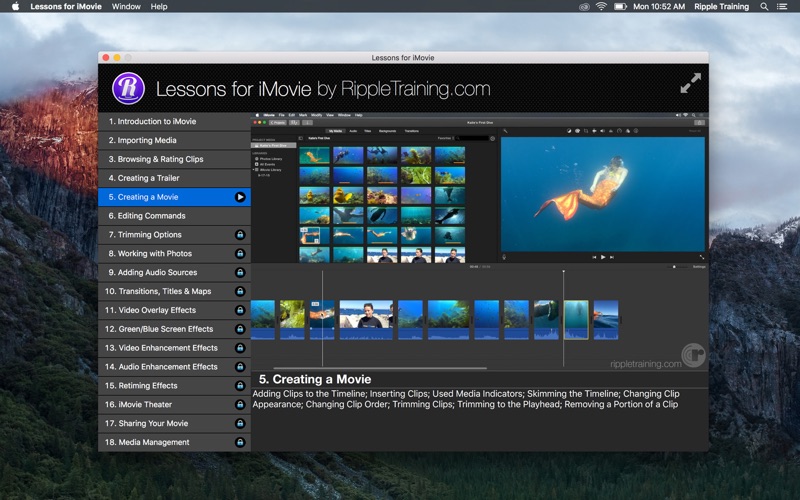Viewport: 800px width, 500px height.
Task: Select lesson 18 Media Management
Action: point(174,442)
